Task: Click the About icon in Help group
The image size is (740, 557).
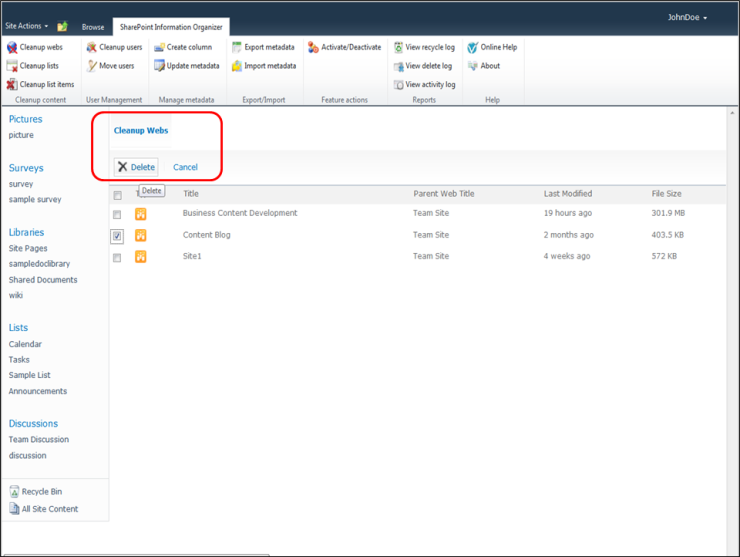Action: [472, 66]
